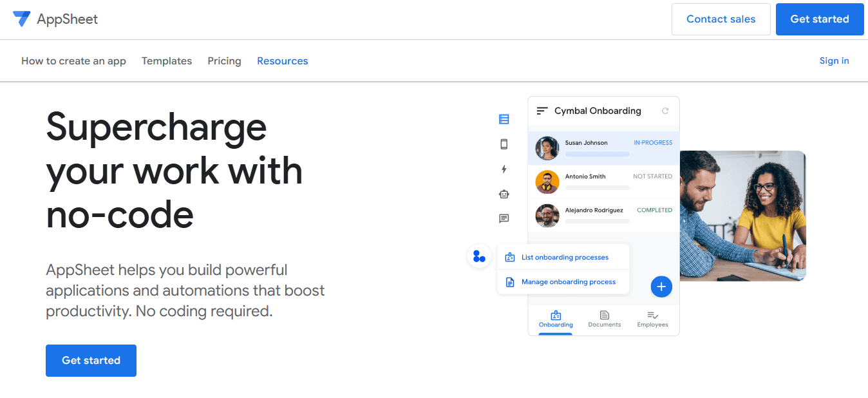
Task: Click the Antonio Smith name
Action: click(585, 176)
